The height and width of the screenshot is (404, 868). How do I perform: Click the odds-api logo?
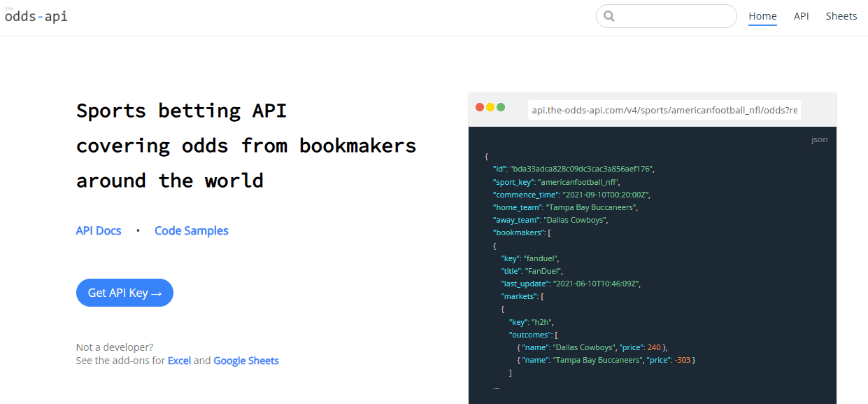click(x=36, y=15)
